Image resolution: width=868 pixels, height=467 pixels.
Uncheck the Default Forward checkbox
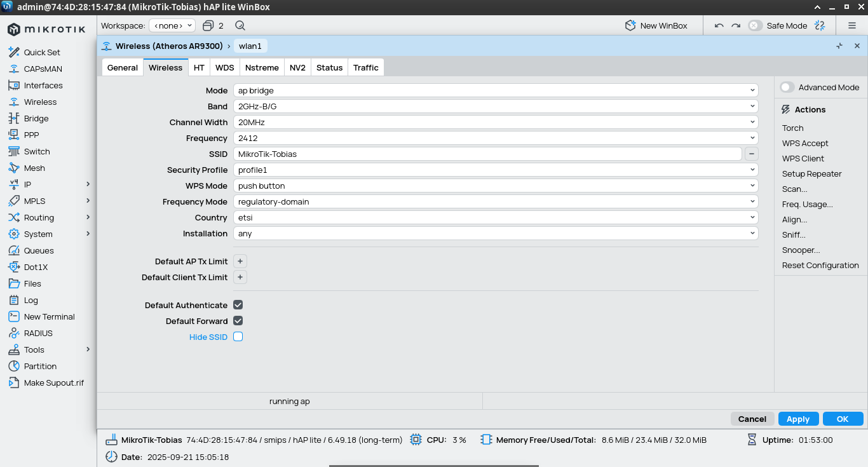[238, 321]
